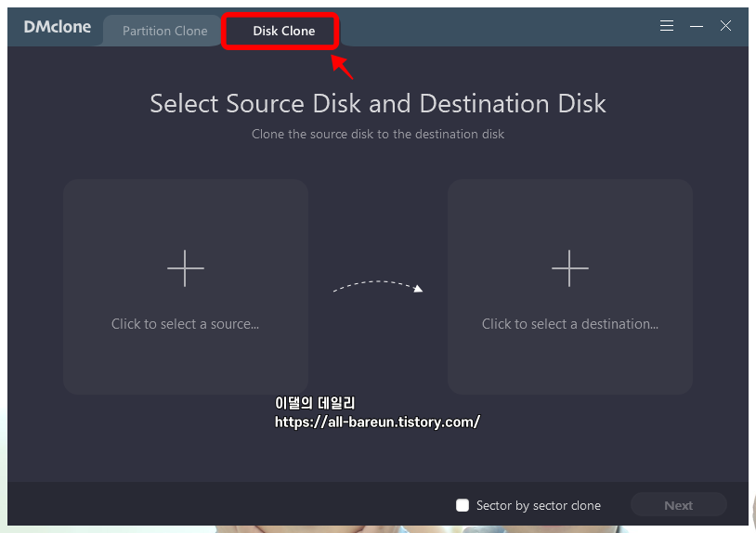Click the plus icon to select a source
The width and height of the screenshot is (756, 533).
point(186,268)
